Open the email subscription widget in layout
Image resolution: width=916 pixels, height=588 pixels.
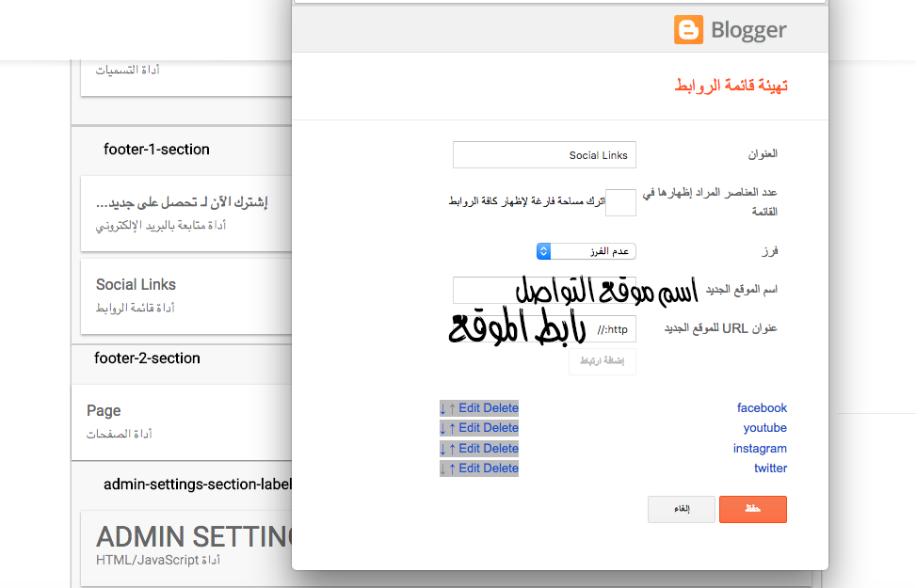tap(186, 214)
